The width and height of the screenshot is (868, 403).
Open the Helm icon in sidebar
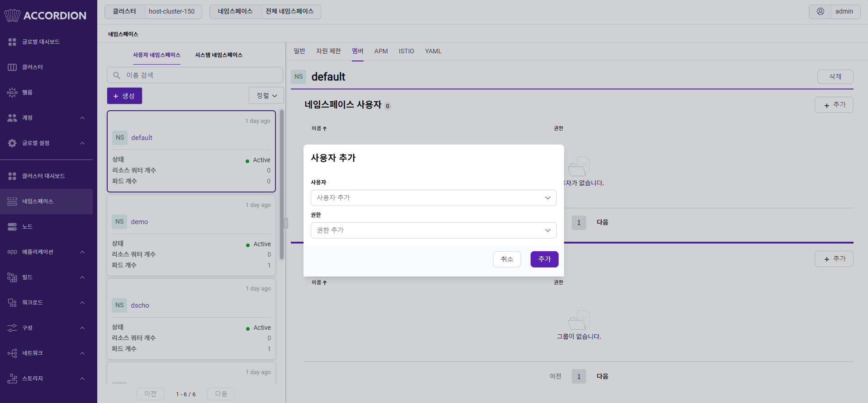pyautogui.click(x=12, y=92)
